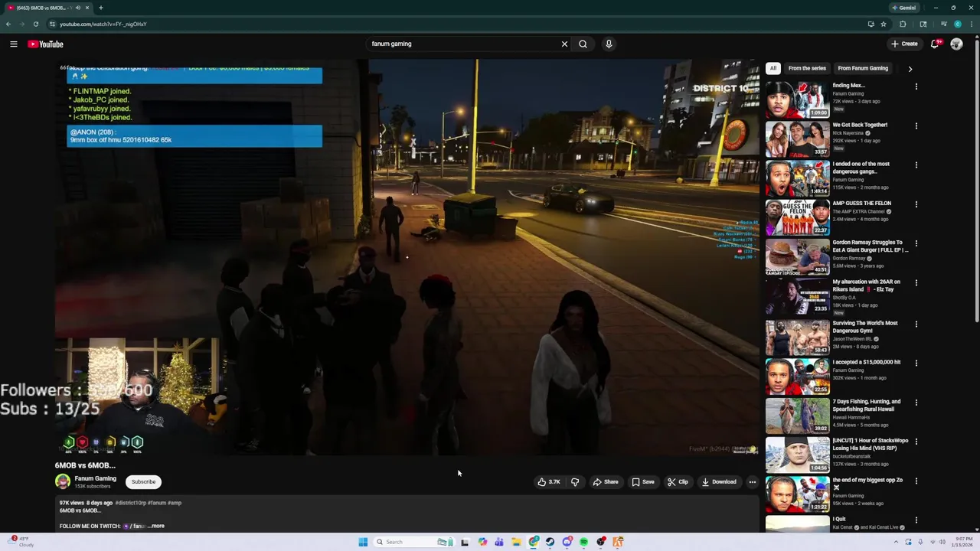Dislike the video with thumbs down
Image resolution: width=980 pixels, height=551 pixels.
click(575, 482)
